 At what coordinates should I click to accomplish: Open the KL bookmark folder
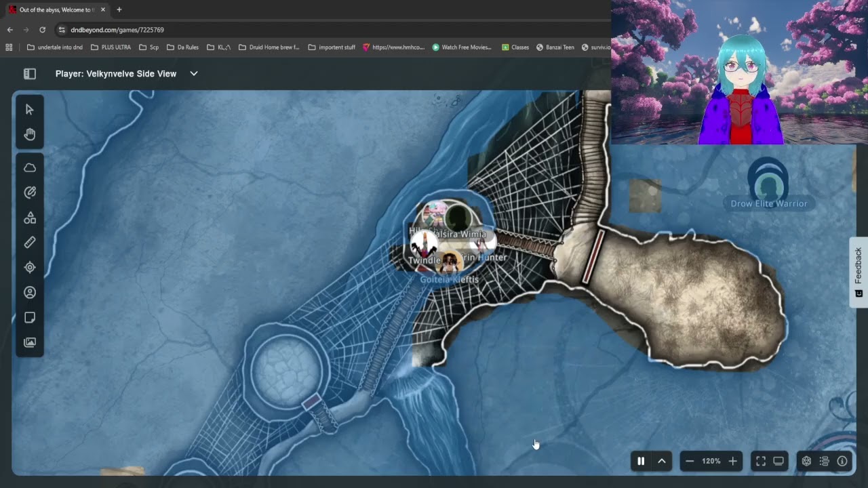click(219, 47)
